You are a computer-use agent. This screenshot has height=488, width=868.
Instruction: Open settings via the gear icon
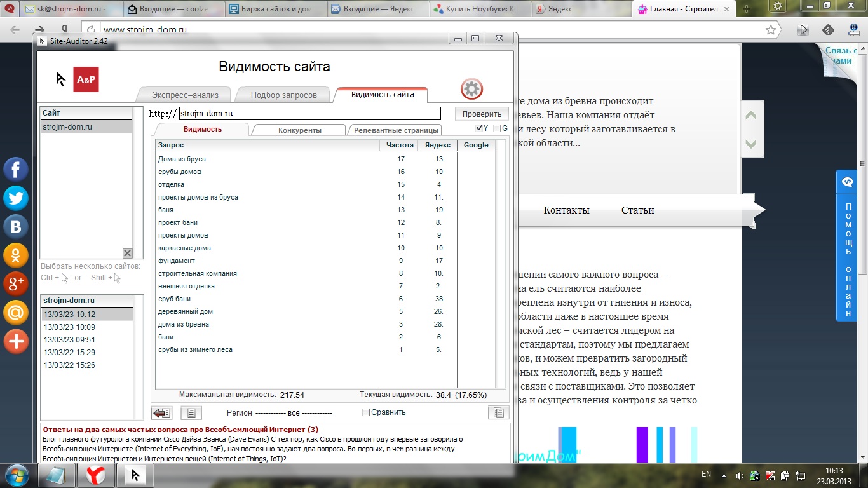point(471,89)
